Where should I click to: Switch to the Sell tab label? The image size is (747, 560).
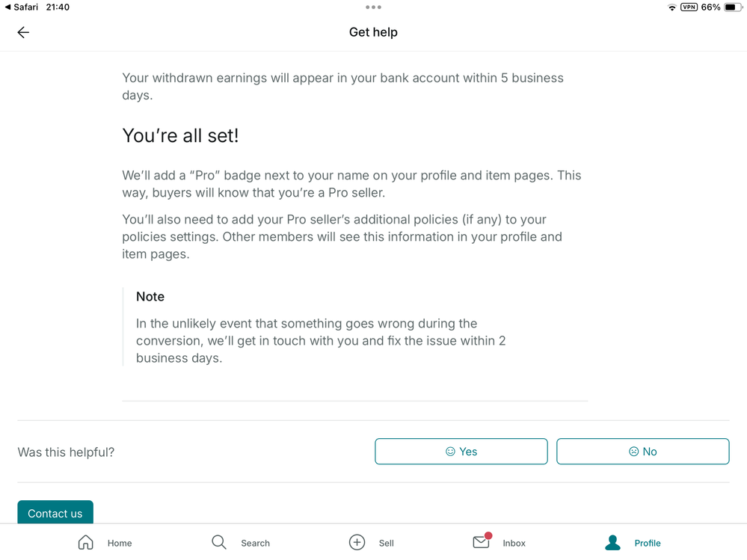[387, 544]
